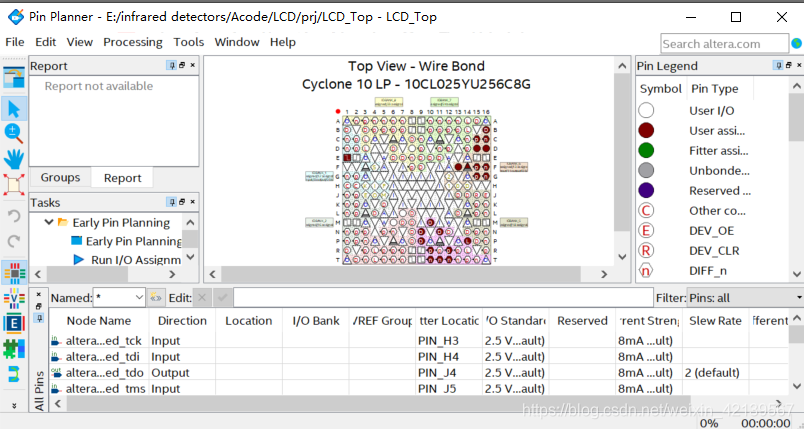Open the Named combo box dropdown

tap(139, 298)
